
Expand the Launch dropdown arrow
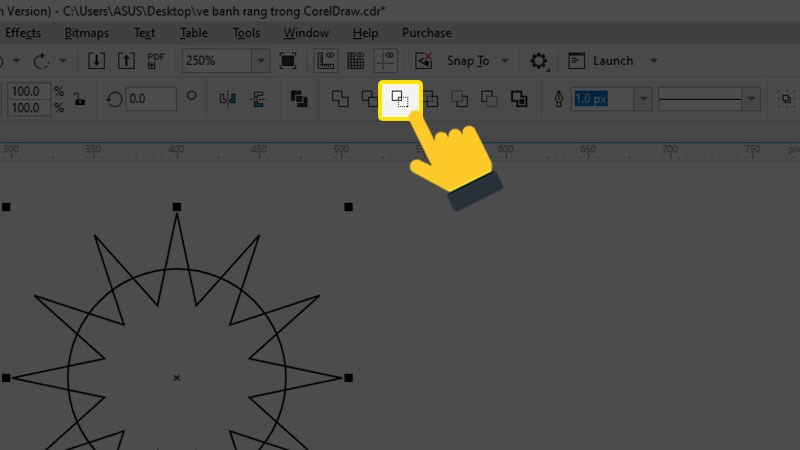coord(654,61)
